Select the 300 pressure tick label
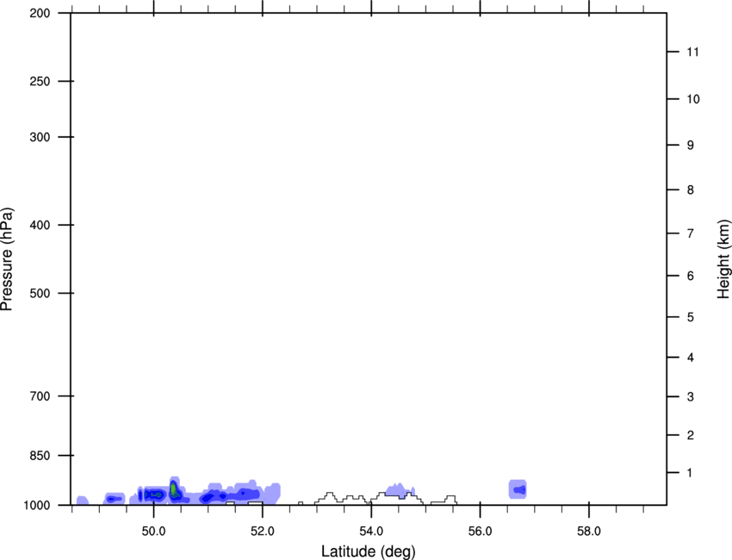This screenshot has width=732, height=560. tap(40, 137)
